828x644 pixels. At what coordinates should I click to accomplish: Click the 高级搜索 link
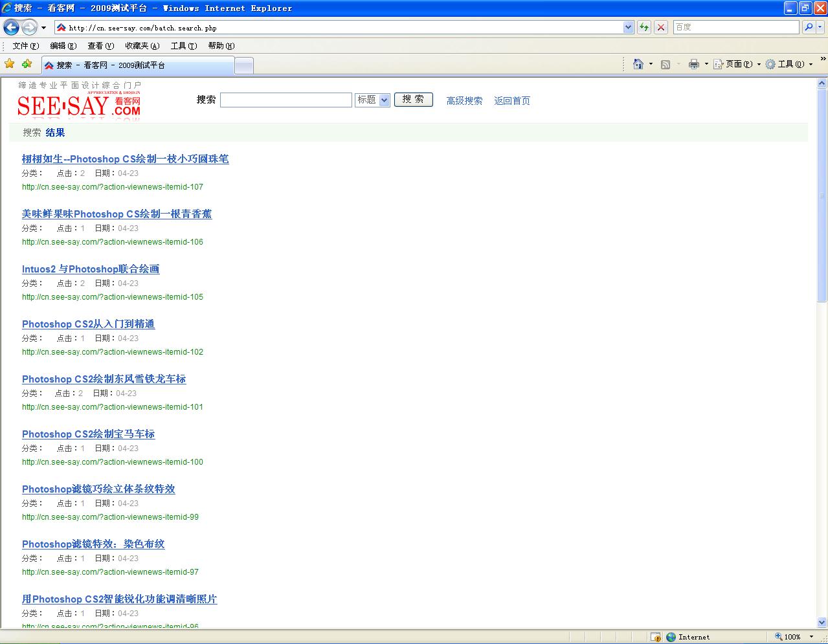464,101
